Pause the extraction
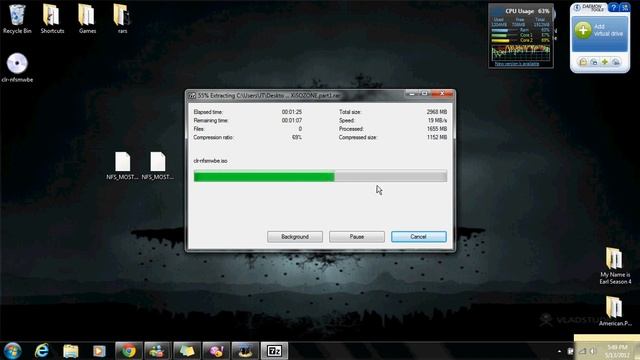Image resolution: width=640 pixels, height=360 pixels. [357, 237]
